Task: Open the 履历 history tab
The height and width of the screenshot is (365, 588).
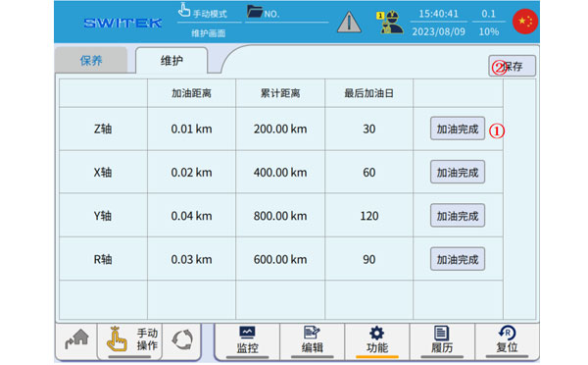Action: point(442,341)
